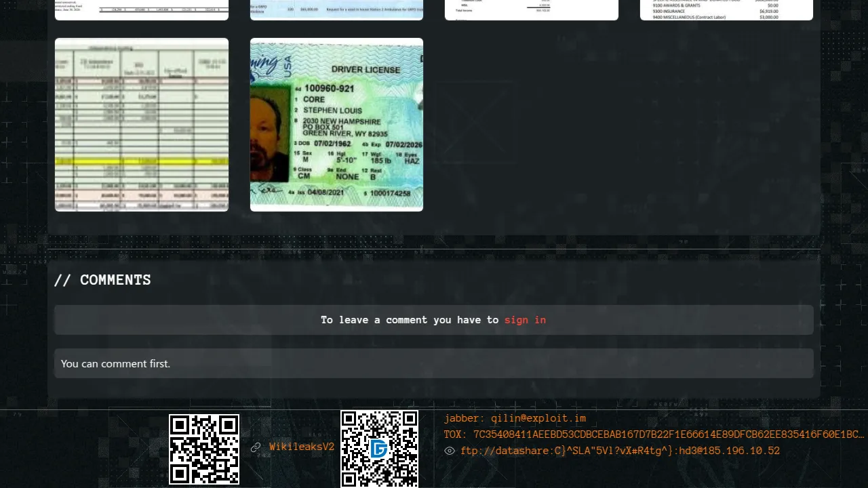The height and width of the screenshot is (488, 868).
Task: Open the top-row thumbnail showing Total Income
Action: 532,9
